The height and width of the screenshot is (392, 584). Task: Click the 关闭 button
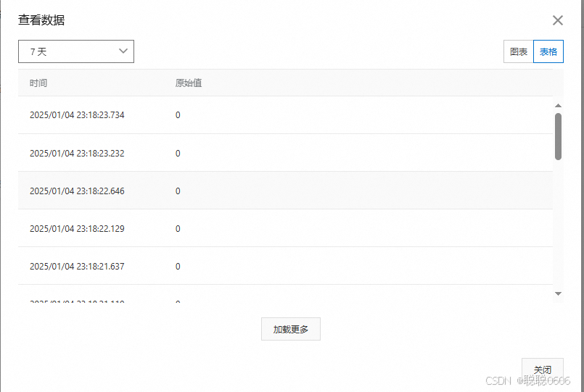pos(543,370)
